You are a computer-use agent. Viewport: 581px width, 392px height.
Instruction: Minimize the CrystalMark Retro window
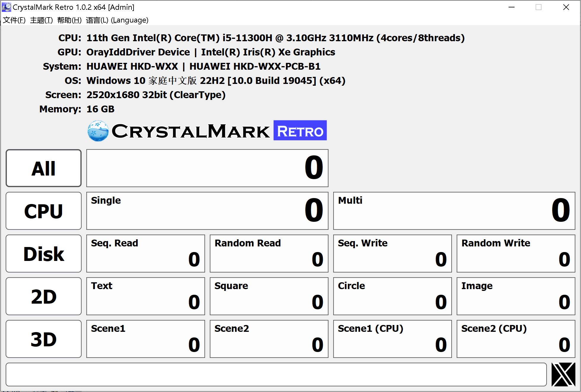click(x=512, y=7)
